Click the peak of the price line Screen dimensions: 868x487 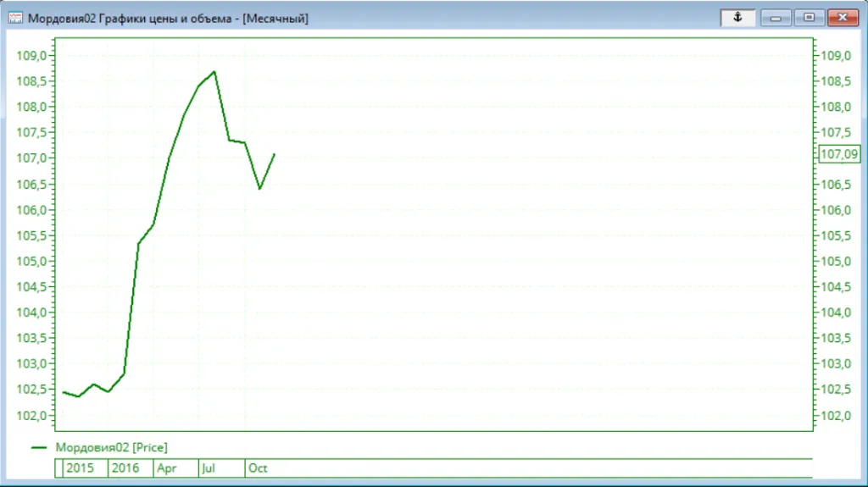pyautogui.click(x=214, y=72)
